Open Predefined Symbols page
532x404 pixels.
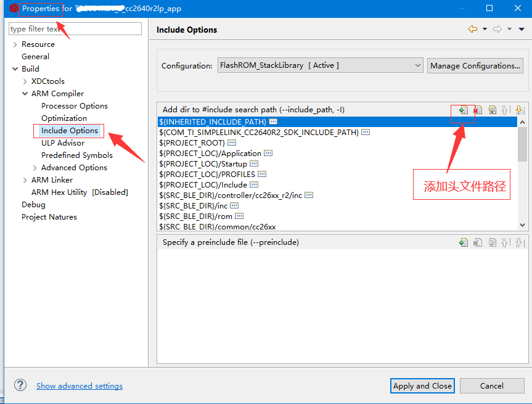click(x=76, y=155)
